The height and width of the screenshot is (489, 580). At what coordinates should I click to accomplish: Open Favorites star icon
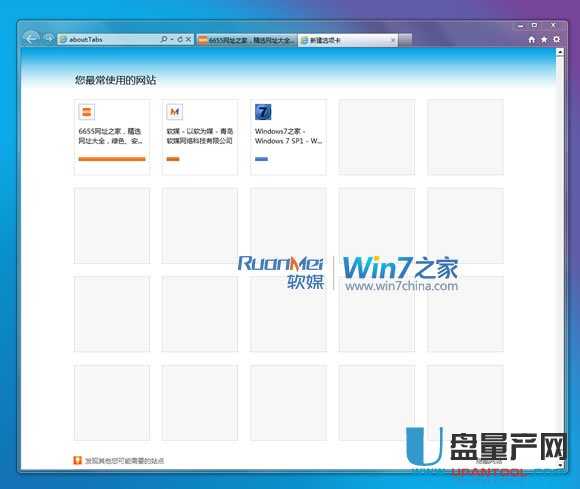[544, 40]
